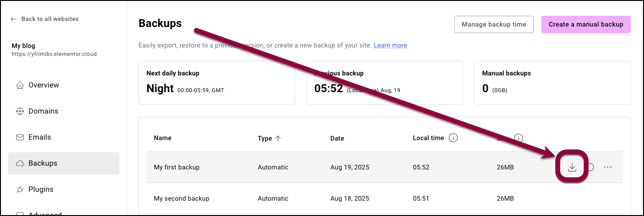Click the Emails envelope icon

pos(20,137)
